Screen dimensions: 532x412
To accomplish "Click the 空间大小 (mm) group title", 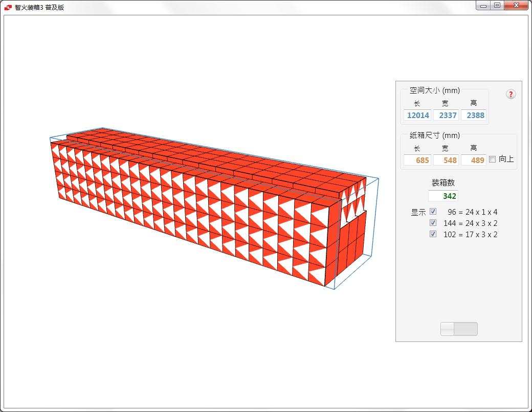I will pos(435,90).
